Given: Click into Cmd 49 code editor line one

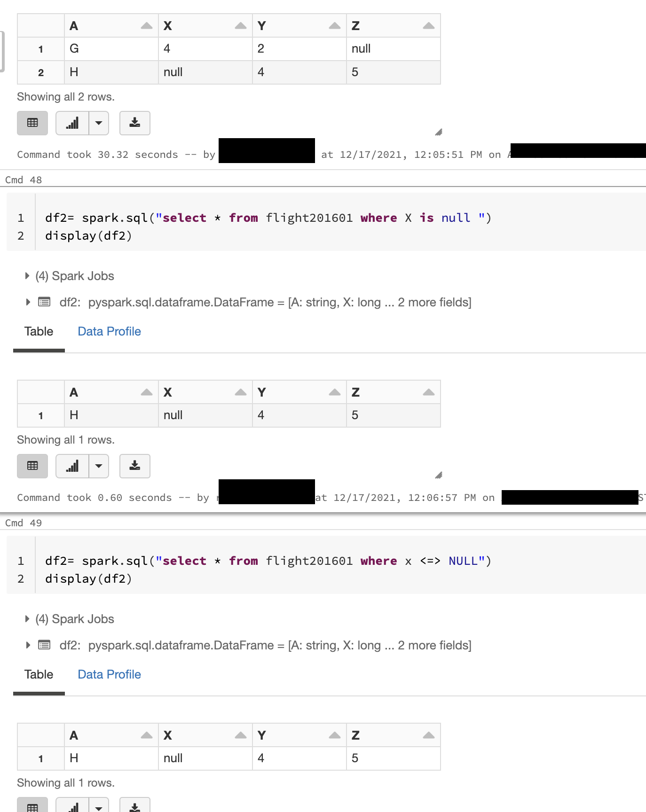Looking at the screenshot, I should [x=268, y=561].
